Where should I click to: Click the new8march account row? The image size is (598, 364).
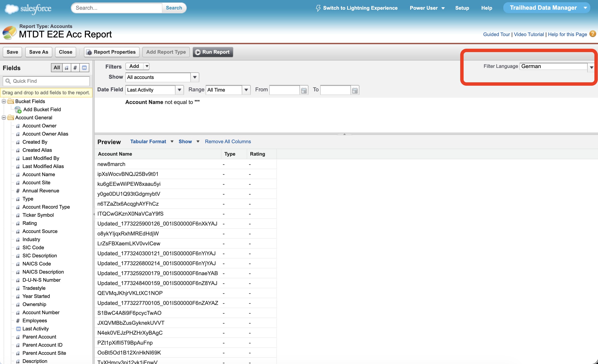point(186,164)
